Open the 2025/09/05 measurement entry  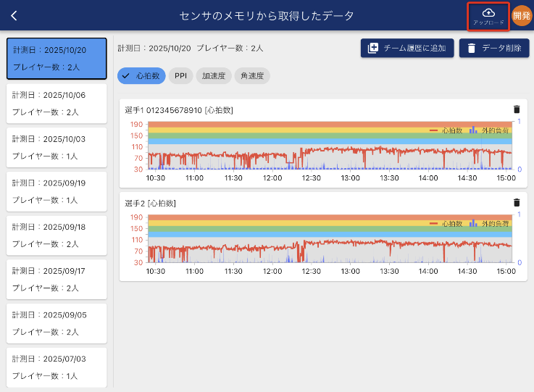click(57, 323)
